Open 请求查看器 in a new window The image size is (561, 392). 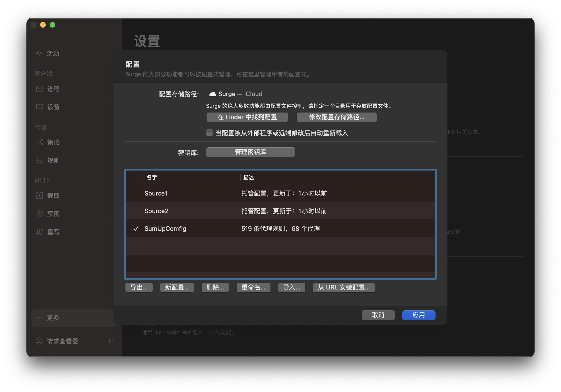pyautogui.click(x=111, y=341)
